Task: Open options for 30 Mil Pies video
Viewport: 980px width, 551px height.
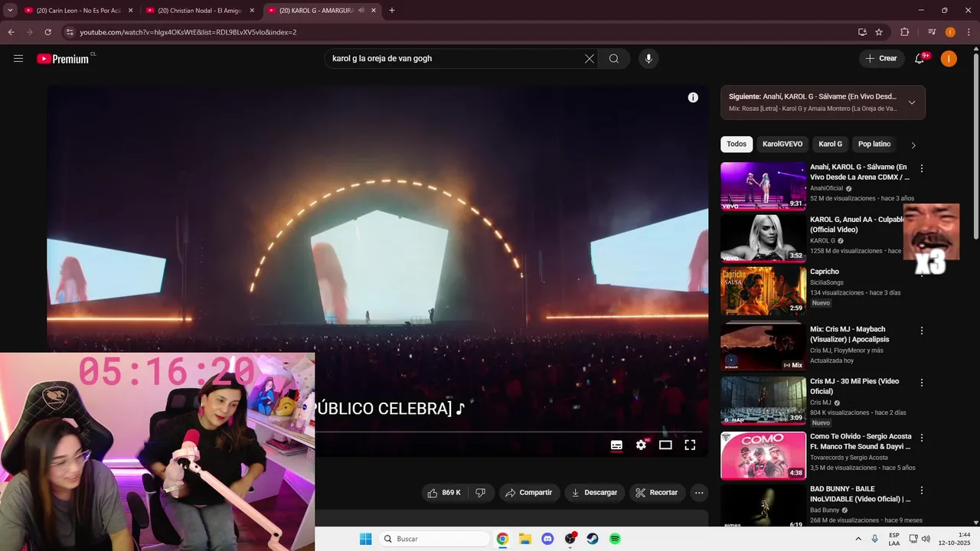Action: coord(922,383)
